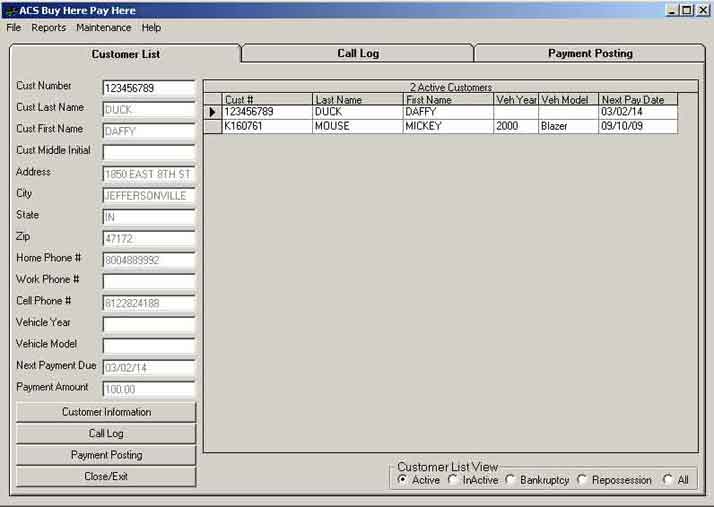Click the Address field
This screenshot has height=507, width=714.
click(149, 174)
